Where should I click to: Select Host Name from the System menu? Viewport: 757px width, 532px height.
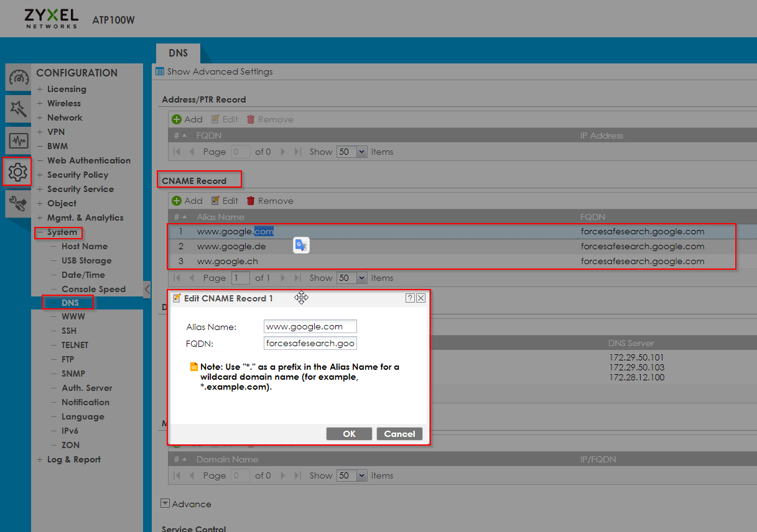[84, 246]
